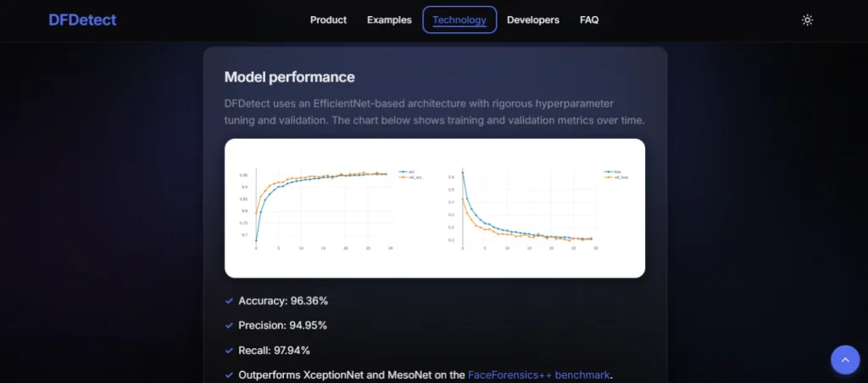Viewport: 868px width, 383px height.
Task: Open the Developers nav item
Action: 533,20
